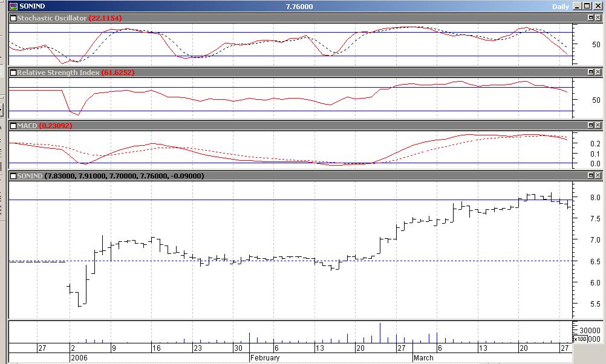The image size is (606, 364).
Task: Click the Daily periodicity label
Action: click(x=561, y=7)
